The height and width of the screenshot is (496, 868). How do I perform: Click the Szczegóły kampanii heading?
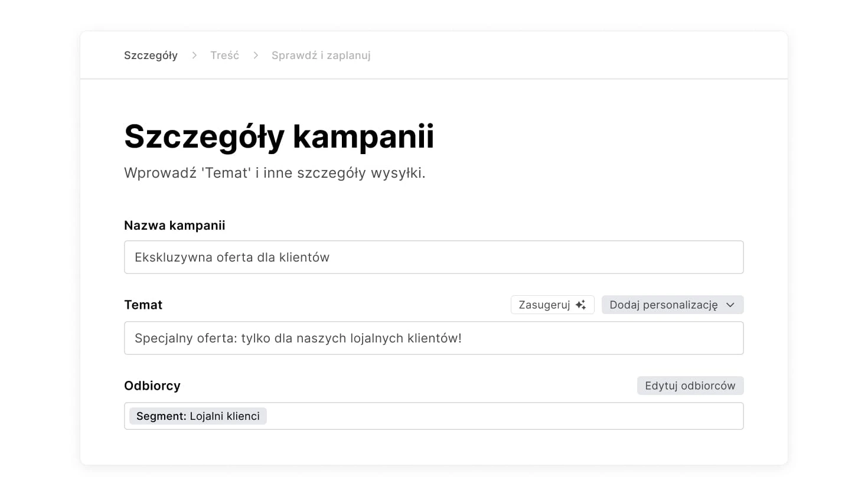pyautogui.click(x=279, y=136)
